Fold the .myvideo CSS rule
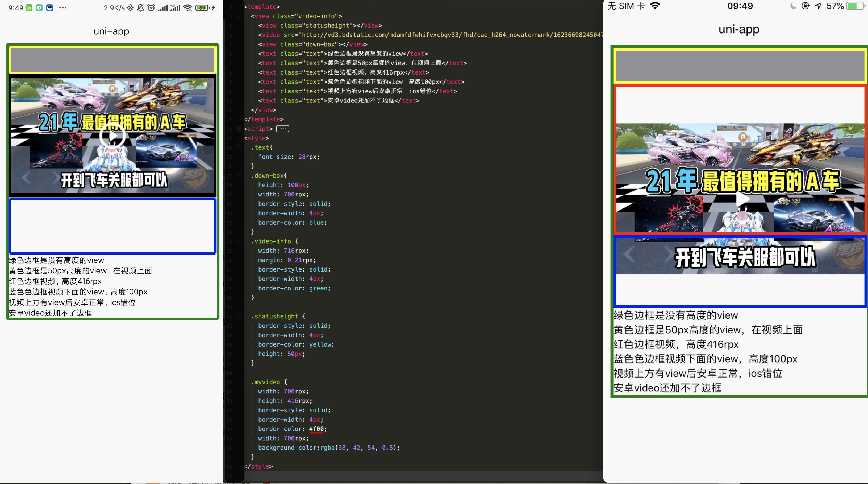The width and height of the screenshot is (868, 484). pos(239,382)
